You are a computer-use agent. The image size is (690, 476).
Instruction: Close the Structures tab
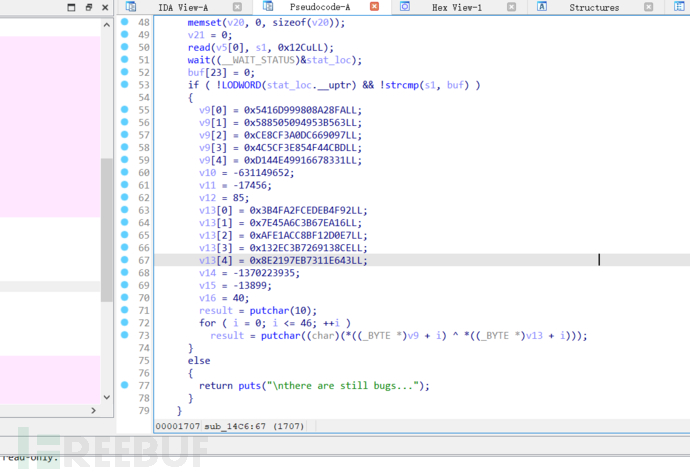click(x=648, y=7)
